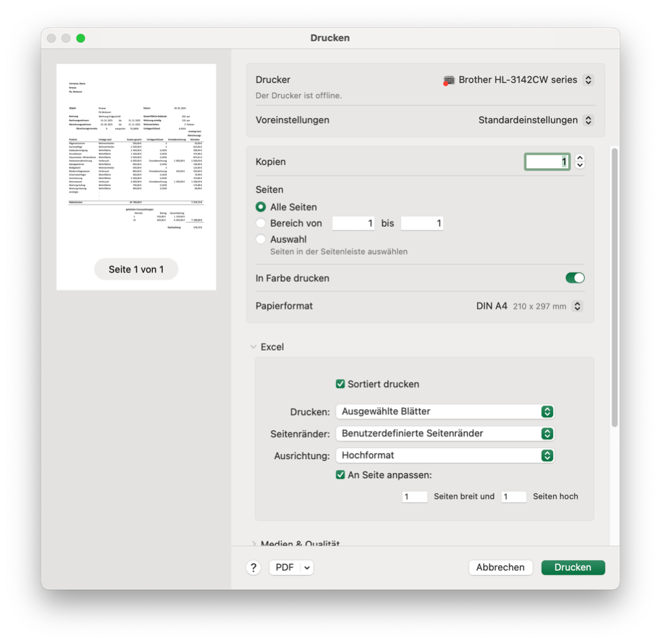Image resolution: width=661 pixels, height=644 pixels.
Task: Uncheck the Sortiert drucken checkbox
Action: pos(341,384)
